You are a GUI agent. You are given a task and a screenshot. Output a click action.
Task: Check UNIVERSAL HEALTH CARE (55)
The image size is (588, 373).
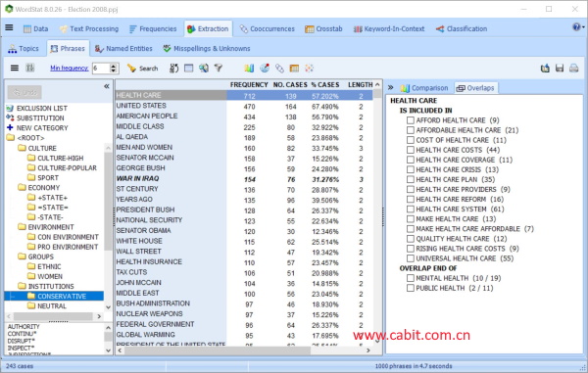(411, 258)
